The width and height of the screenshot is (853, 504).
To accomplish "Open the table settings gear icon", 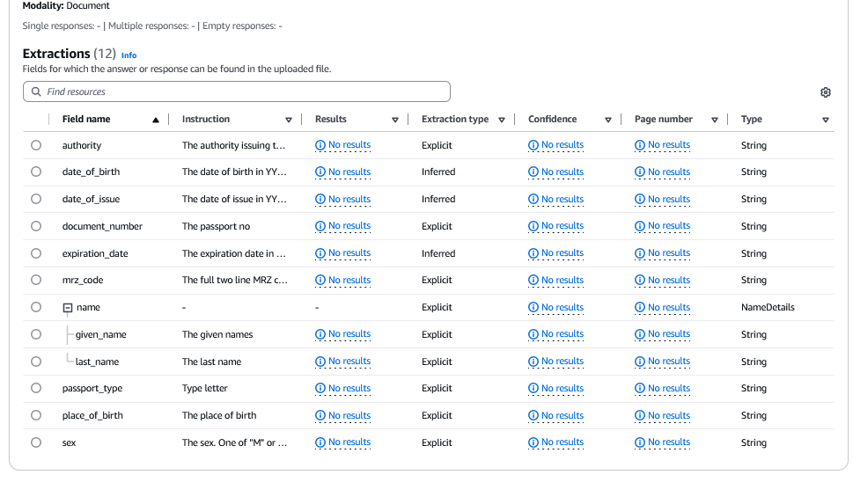I will pos(825,92).
